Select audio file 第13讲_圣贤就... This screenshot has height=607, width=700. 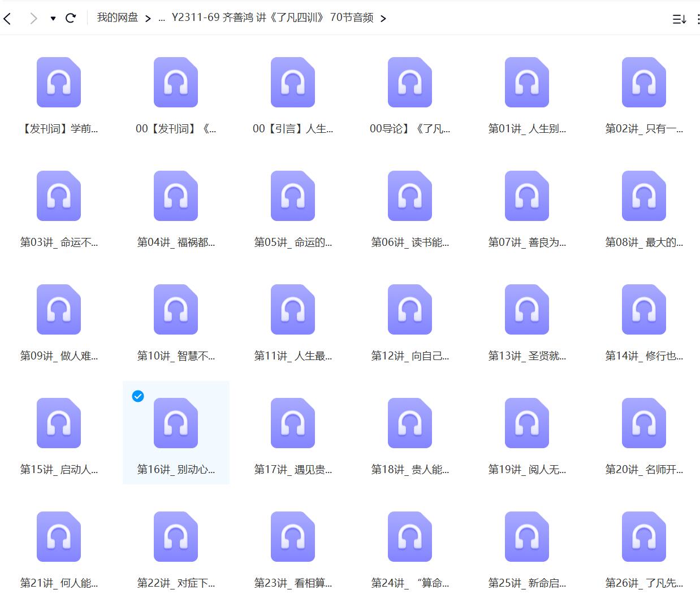[526, 310]
